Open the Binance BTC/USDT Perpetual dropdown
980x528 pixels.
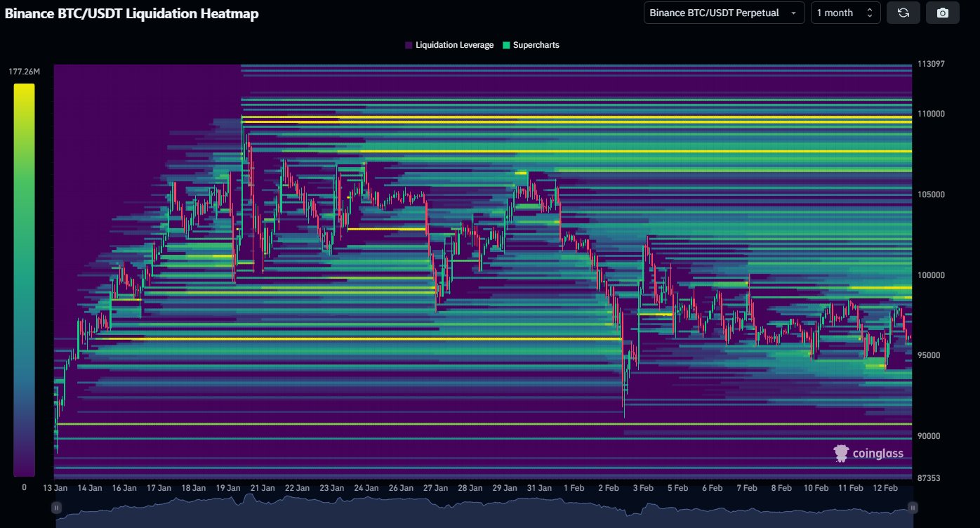coord(724,13)
